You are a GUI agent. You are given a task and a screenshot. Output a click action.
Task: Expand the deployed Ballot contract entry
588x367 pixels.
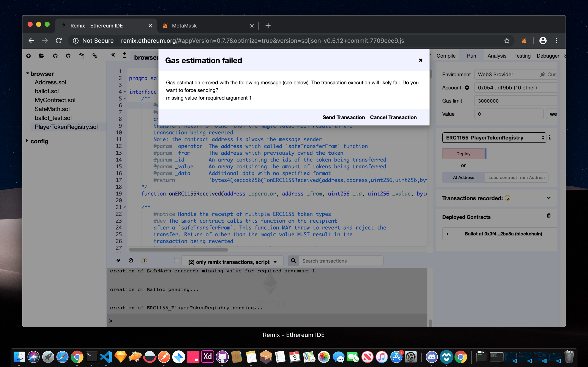click(448, 234)
